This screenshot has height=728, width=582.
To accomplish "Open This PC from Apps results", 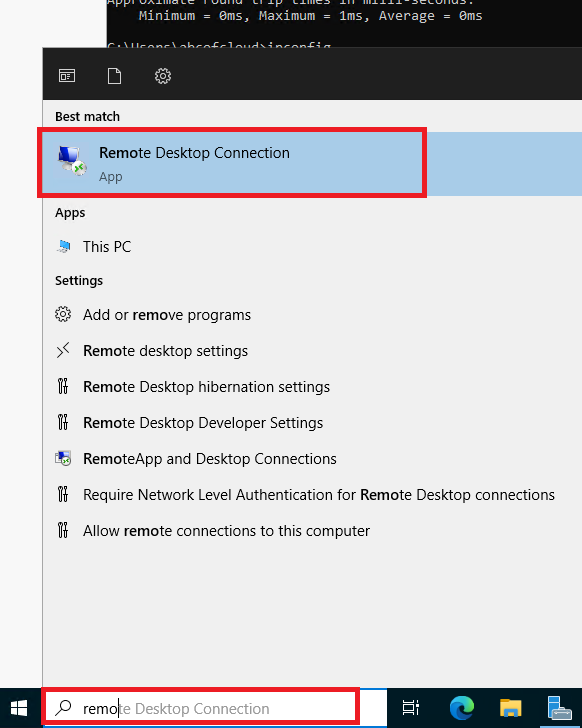I will [312, 247].
